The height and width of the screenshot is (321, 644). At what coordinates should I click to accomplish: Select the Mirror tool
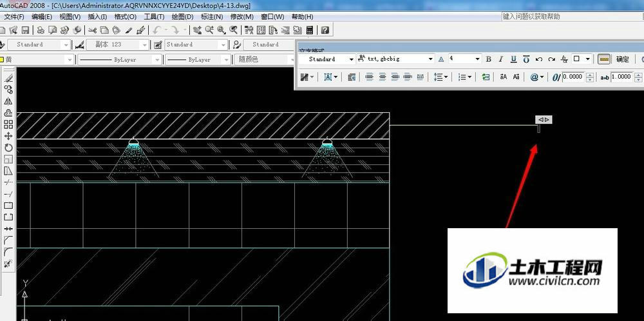coord(8,101)
